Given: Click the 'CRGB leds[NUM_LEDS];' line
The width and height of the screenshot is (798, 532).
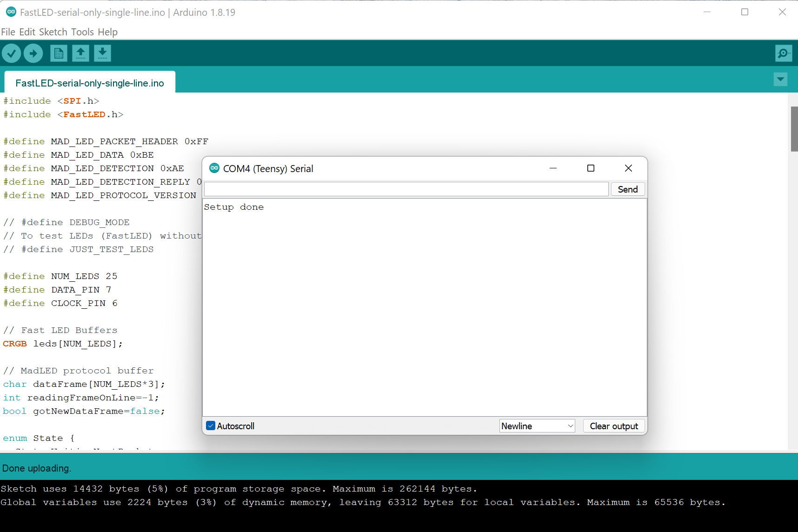Looking at the screenshot, I should tap(63, 344).
